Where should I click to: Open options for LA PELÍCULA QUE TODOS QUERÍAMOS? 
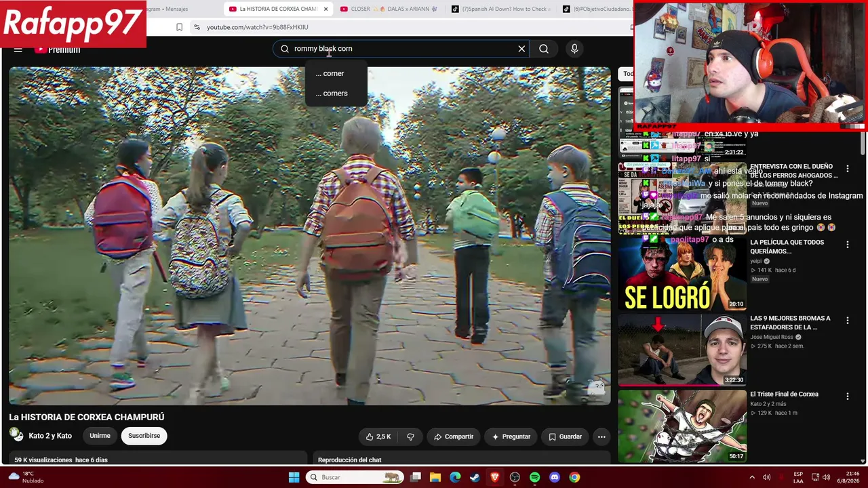click(847, 244)
